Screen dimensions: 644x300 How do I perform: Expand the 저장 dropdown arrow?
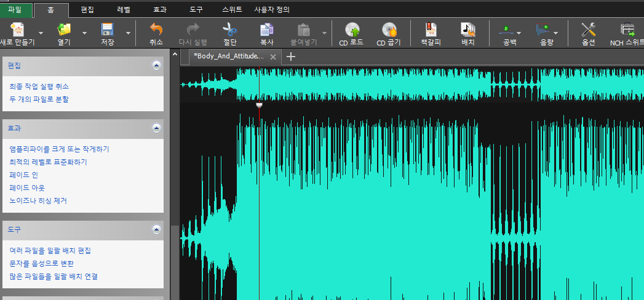click(128, 33)
